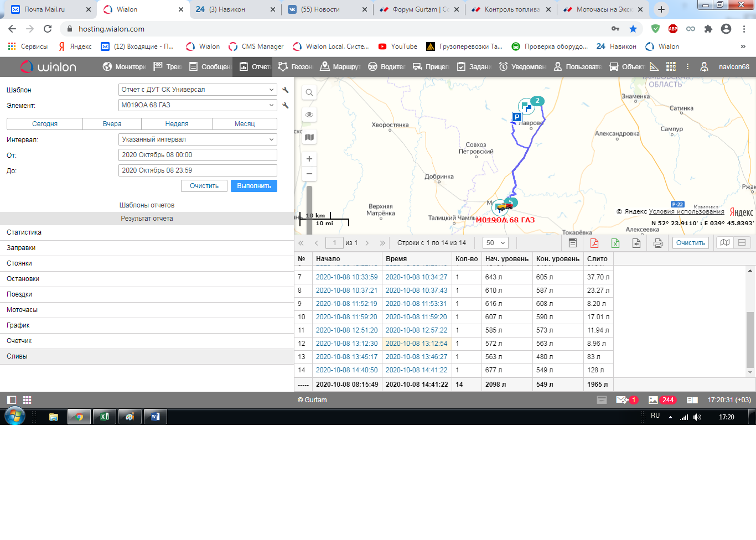Select the Заправки report section

(x=21, y=248)
